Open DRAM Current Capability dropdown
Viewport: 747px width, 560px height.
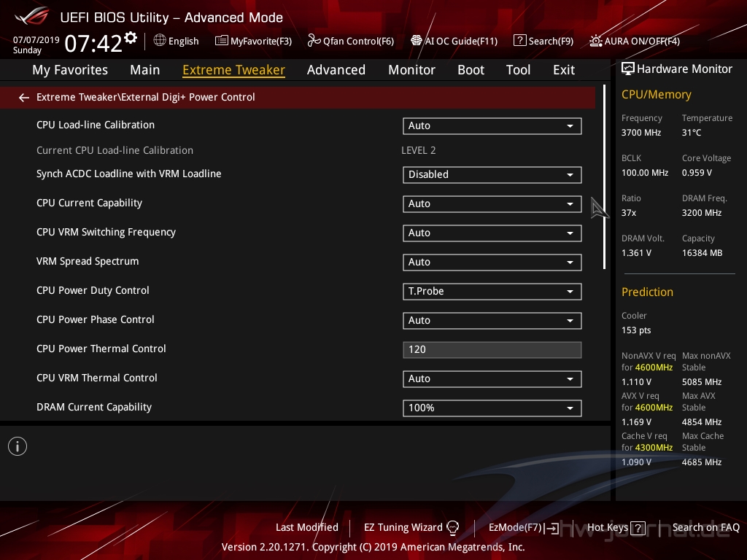tap(492, 408)
